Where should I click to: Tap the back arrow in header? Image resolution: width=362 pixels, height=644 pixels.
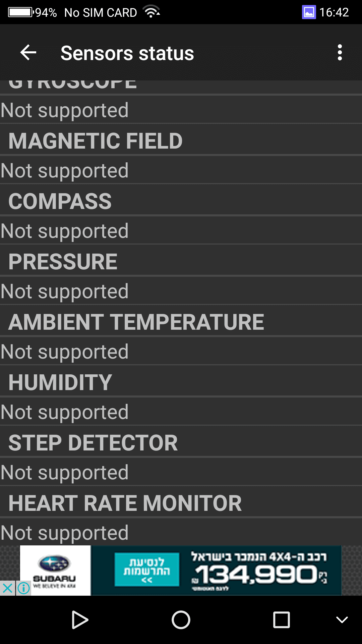[28, 53]
